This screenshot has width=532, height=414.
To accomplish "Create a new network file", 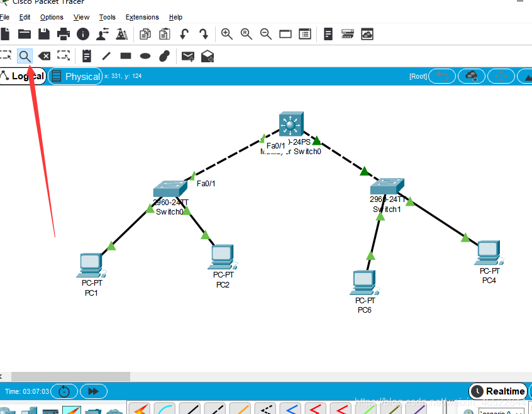I will tap(5, 34).
